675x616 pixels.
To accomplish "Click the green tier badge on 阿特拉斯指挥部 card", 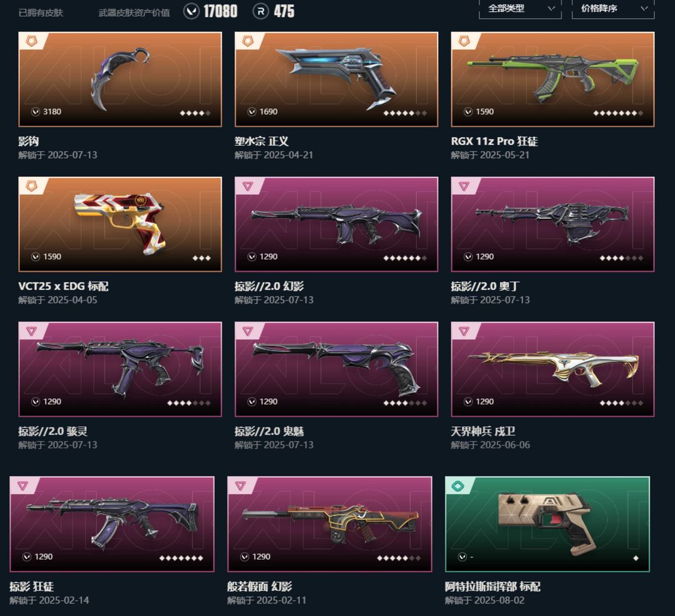I will [457, 486].
